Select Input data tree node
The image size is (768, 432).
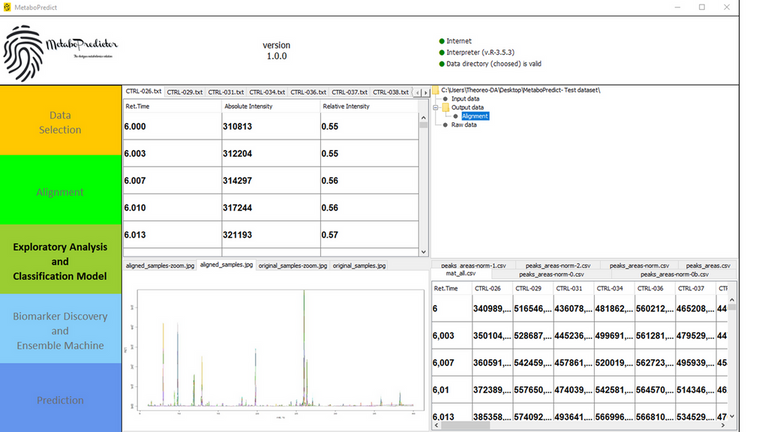click(x=465, y=99)
